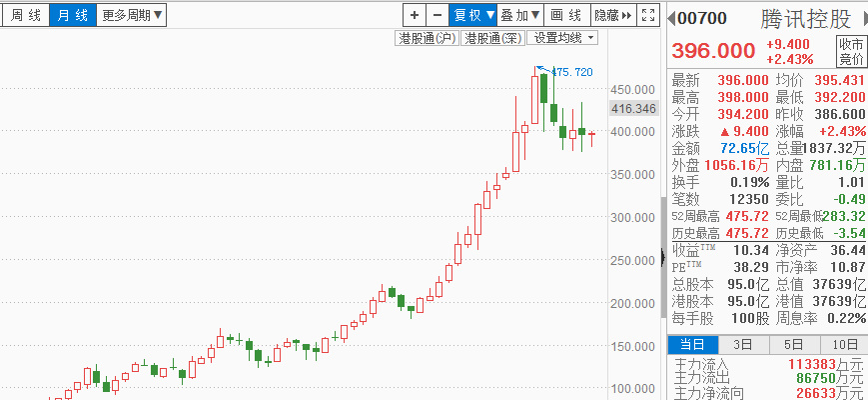Click the 收市竞价 closing auction box

point(851,52)
